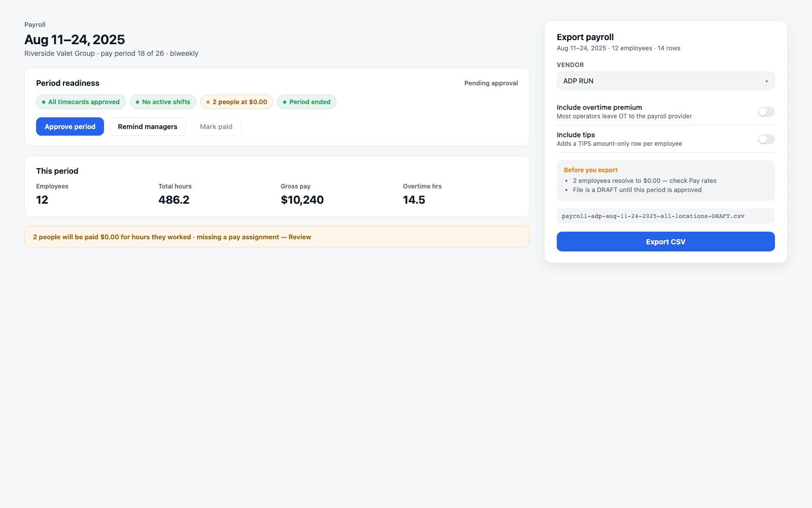
Task: Select the All timecards approved chip
Action: tap(81, 102)
